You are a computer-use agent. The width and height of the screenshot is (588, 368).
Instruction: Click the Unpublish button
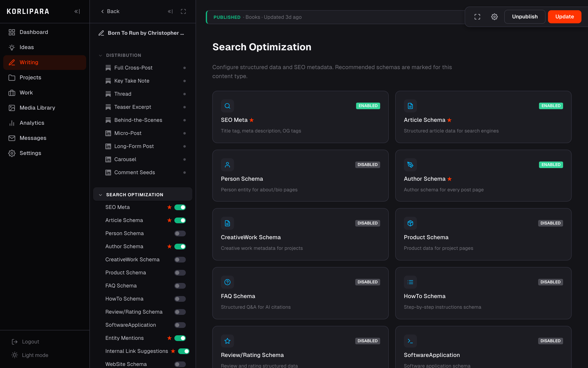pos(525,17)
